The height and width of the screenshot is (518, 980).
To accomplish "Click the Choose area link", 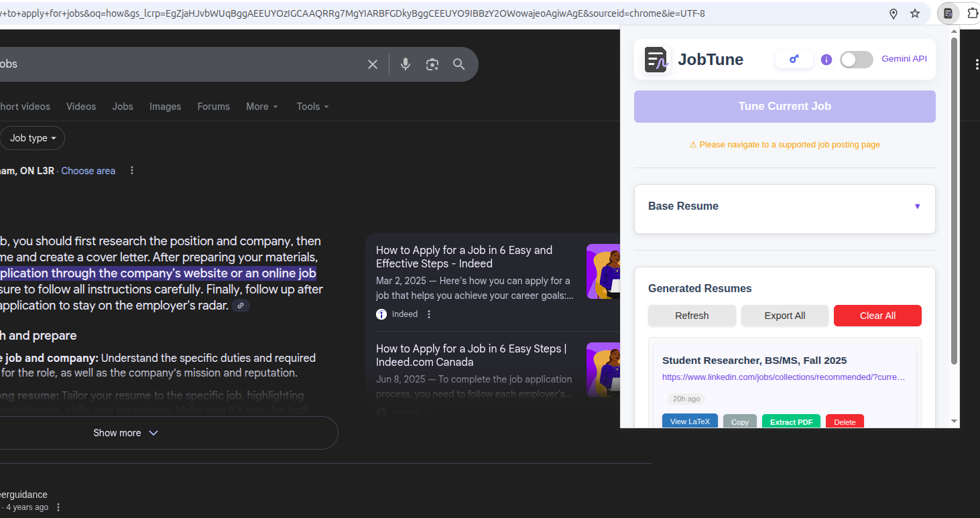I will [88, 171].
